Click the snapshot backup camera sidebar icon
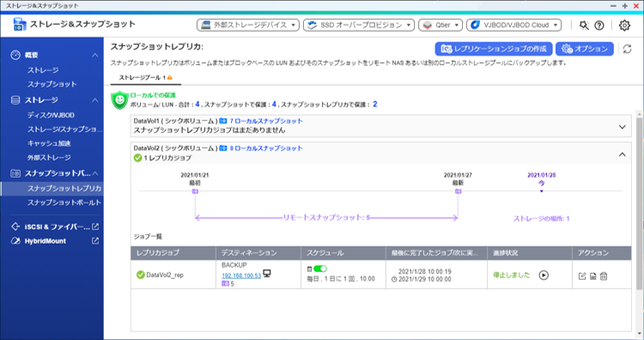The width and height of the screenshot is (644, 340). pos(15,173)
